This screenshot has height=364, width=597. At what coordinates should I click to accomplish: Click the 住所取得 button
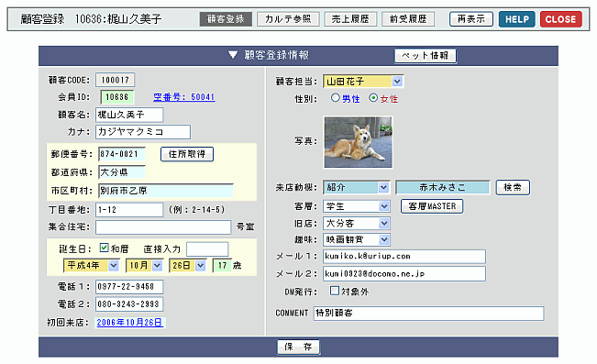[x=187, y=154]
